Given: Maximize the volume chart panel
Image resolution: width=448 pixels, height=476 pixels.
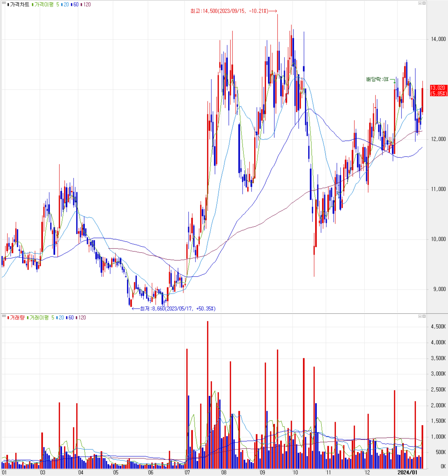Looking at the screenshot, I should click(x=420, y=316).
